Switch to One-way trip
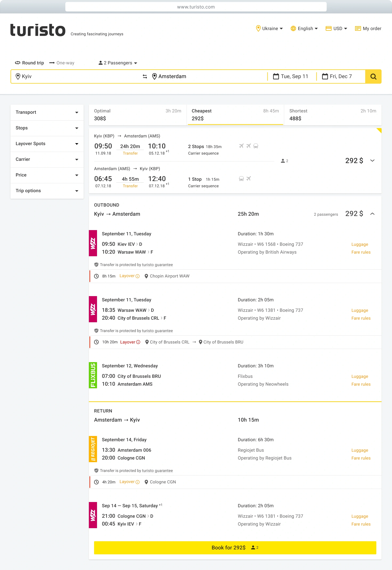The width and height of the screenshot is (392, 570). click(x=62, y=63)
